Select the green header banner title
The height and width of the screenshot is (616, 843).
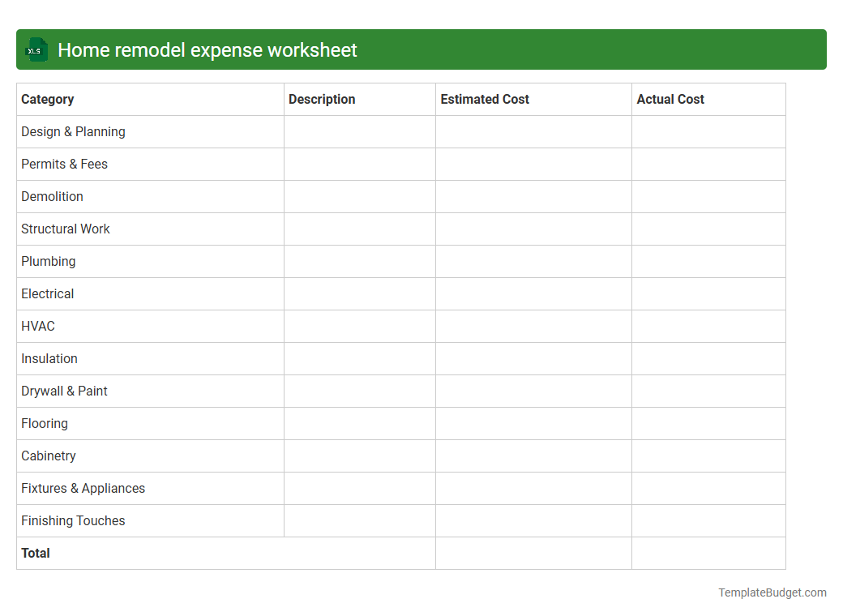[x=207, y=49]
